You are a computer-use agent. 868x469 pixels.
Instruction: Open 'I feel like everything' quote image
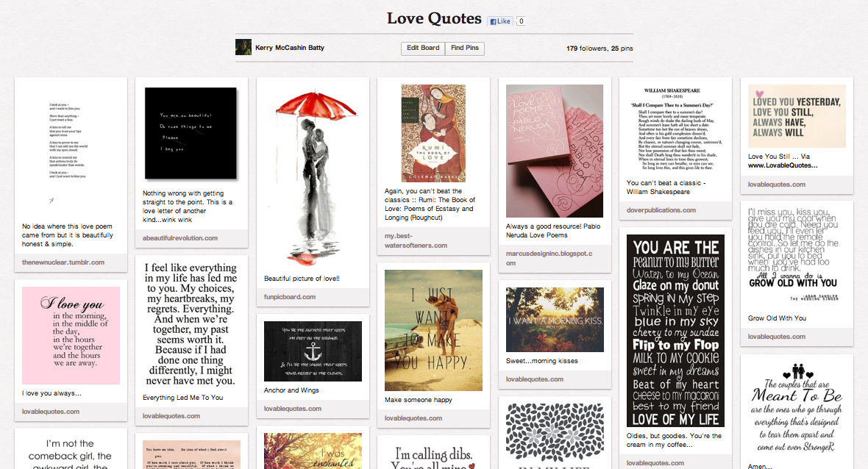click(x=191, y=324)
